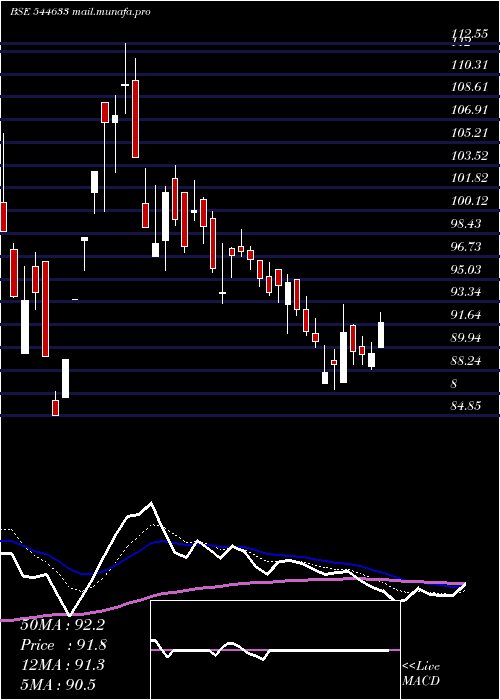Select the 96.73 price level label
Screen dimensions: 500x700
click(466, 246)
